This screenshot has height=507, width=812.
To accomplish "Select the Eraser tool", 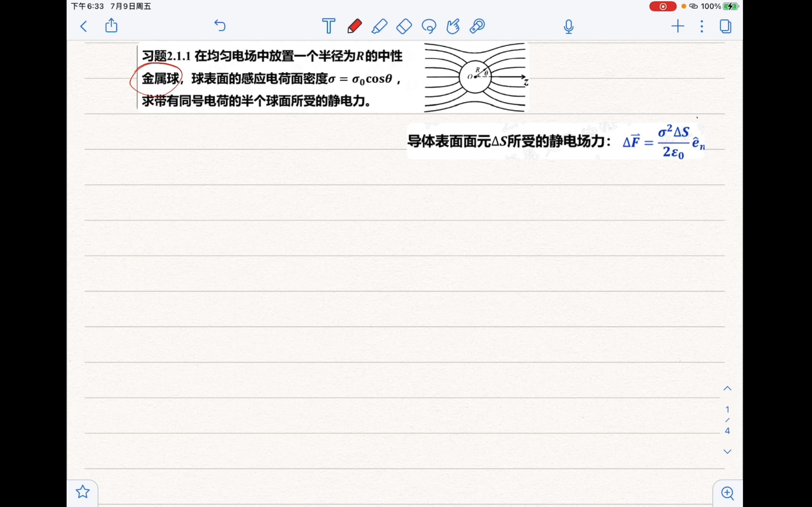I will [404, 26].
